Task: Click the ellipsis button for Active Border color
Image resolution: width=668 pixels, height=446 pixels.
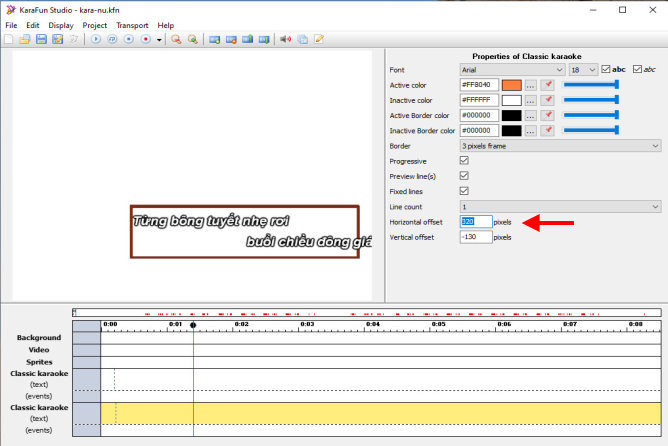Action: (x=531, y=116)
